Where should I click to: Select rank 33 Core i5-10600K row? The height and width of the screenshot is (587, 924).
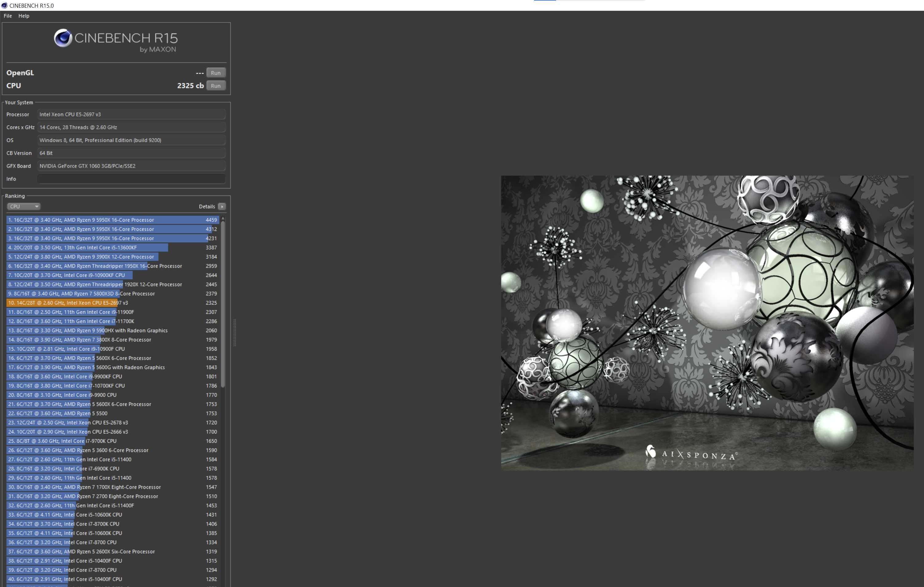click(x=113, y=515)
